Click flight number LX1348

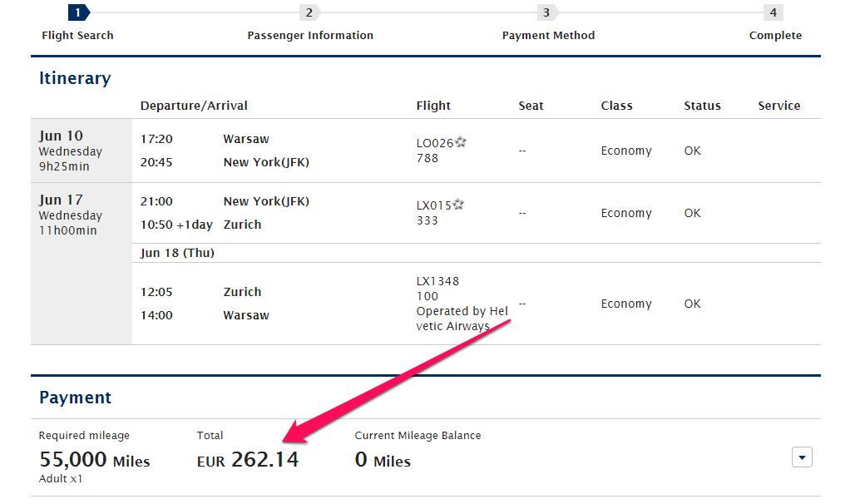click(437, 281)
